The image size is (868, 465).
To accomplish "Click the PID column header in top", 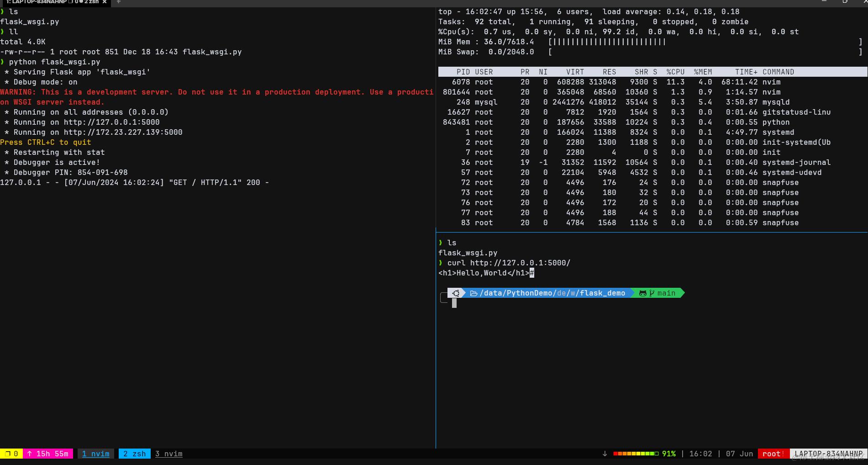I will point(463,72).
